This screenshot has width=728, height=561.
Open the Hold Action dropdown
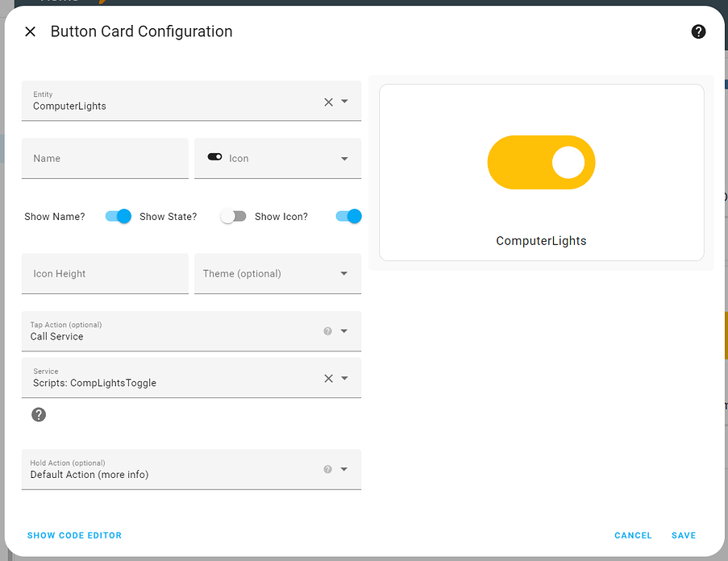[344, 469]
